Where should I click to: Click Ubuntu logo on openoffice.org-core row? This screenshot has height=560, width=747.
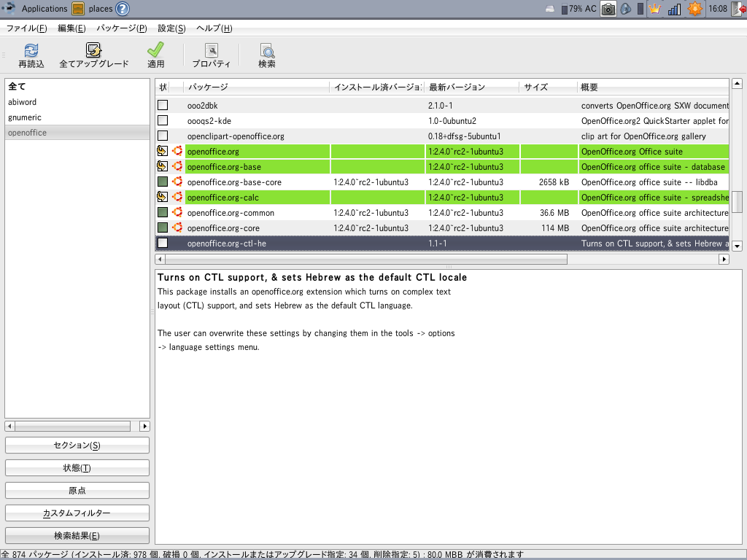(x=177, y=227)
